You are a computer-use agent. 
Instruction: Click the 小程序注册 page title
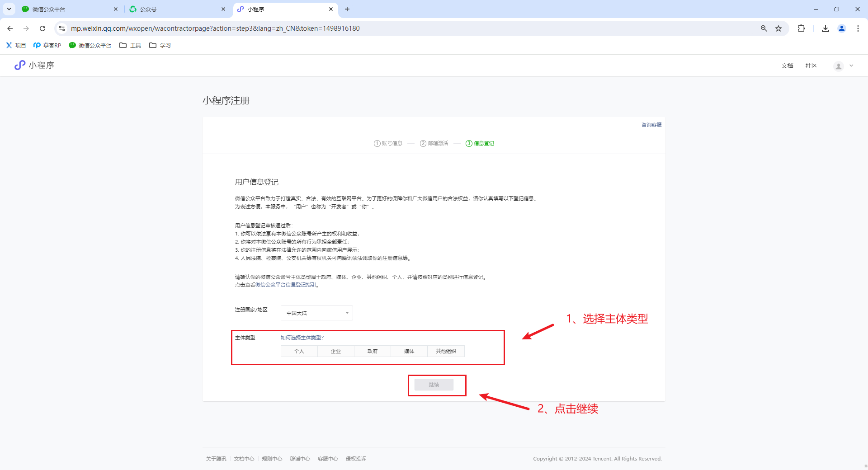(x=226, y=101)
